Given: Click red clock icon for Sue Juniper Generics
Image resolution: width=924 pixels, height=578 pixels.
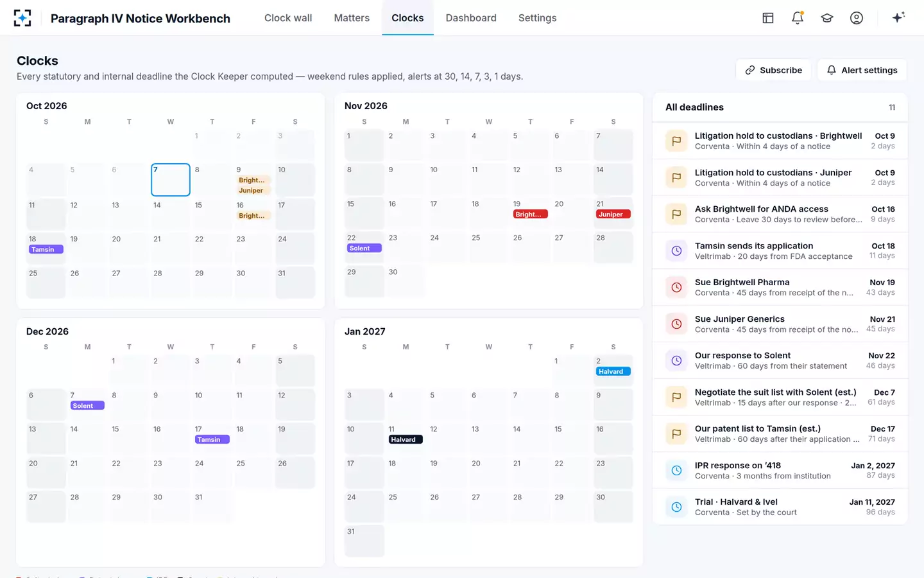Looking at the screenshot, I should point(676,324).
